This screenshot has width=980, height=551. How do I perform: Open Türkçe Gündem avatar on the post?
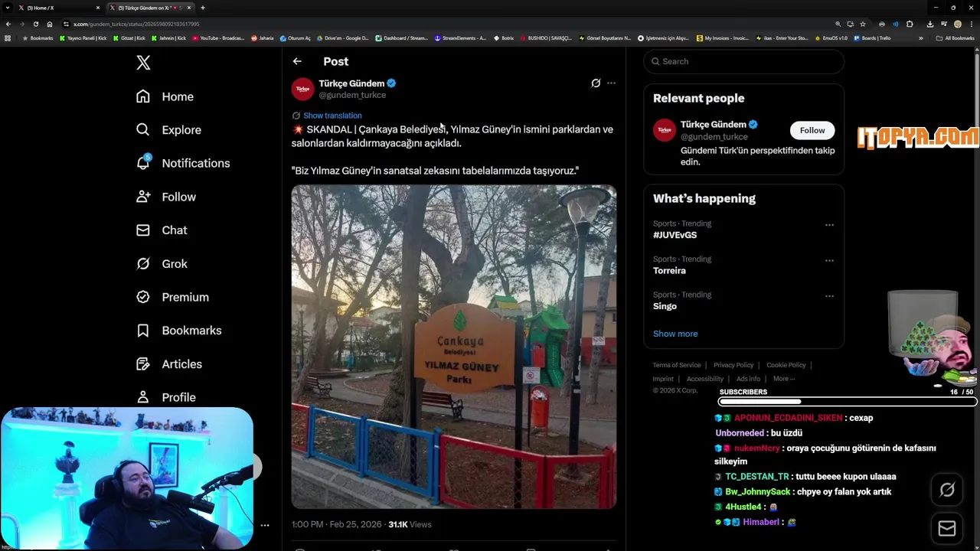(x=303, y=89)
